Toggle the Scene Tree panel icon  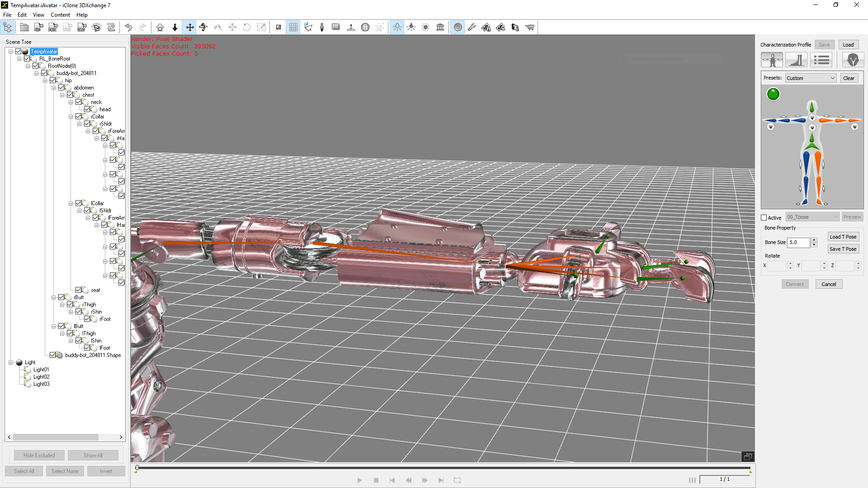point(8,28)
